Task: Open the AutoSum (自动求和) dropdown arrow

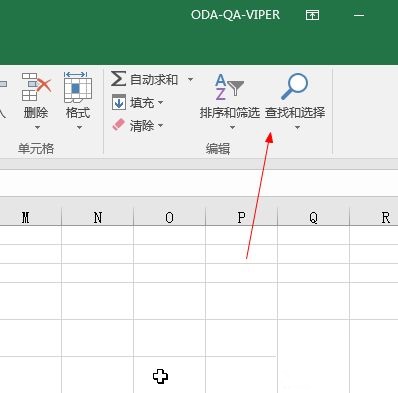Action: tap(190, 79)
